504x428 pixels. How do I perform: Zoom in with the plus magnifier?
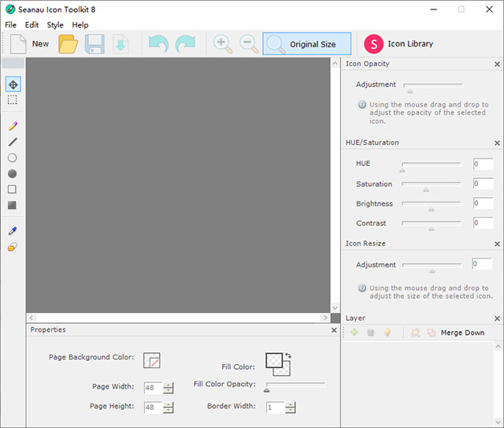[x=223, y=44]
